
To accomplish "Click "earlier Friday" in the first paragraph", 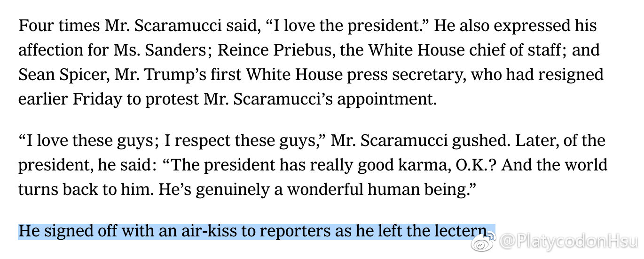I will tap(72, 99).
